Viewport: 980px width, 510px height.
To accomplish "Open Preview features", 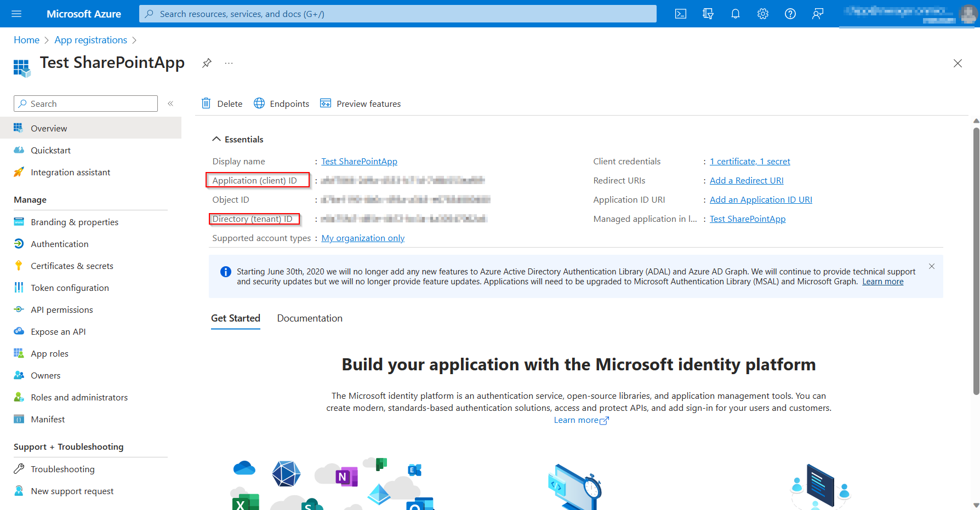I will (360, 103).
